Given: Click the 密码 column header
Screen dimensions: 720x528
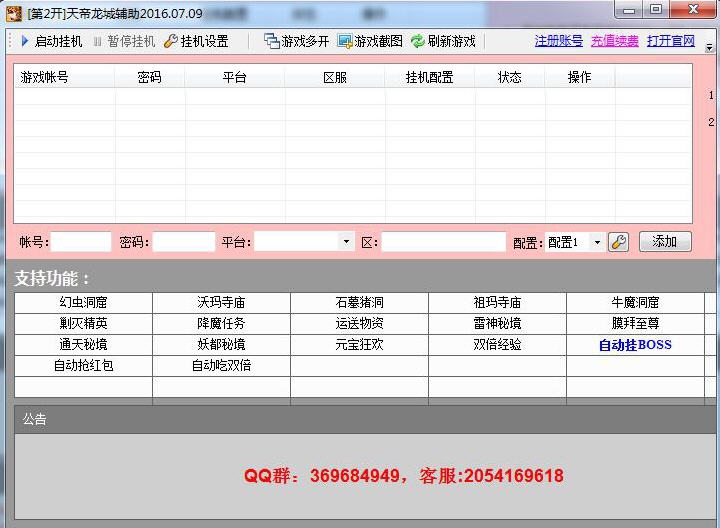Looking at the screenshot, I should point(150,77).
